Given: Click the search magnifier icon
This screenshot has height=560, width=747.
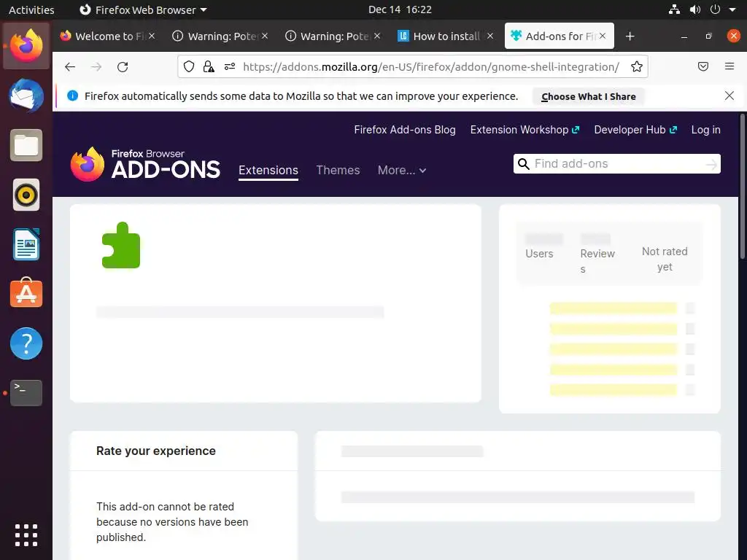Looking at the screenshot, I should [x=524, y=164].
